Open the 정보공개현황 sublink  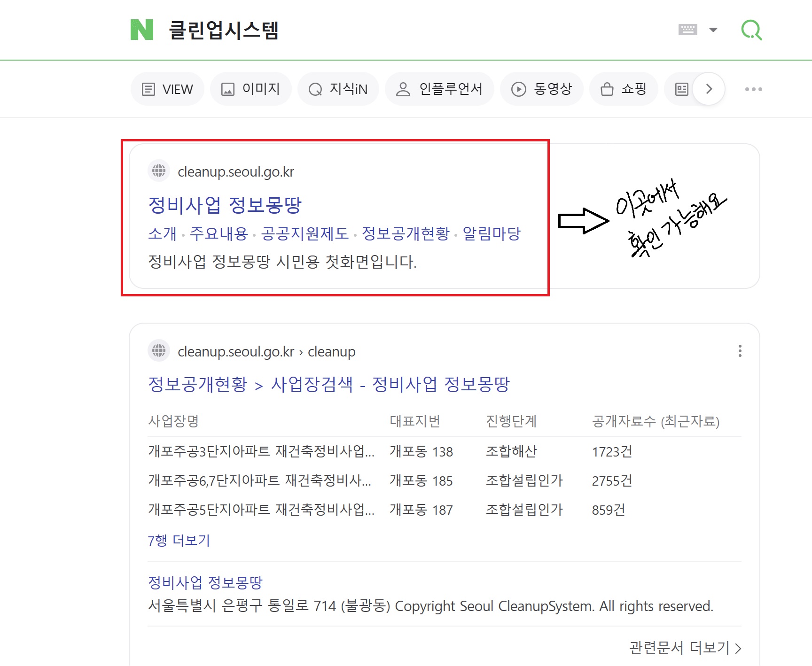[406, 233]
